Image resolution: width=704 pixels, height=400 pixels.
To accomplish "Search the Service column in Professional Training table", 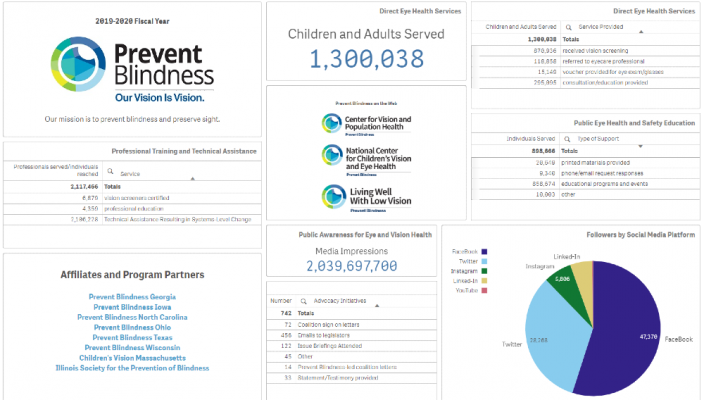I will 110,171.
